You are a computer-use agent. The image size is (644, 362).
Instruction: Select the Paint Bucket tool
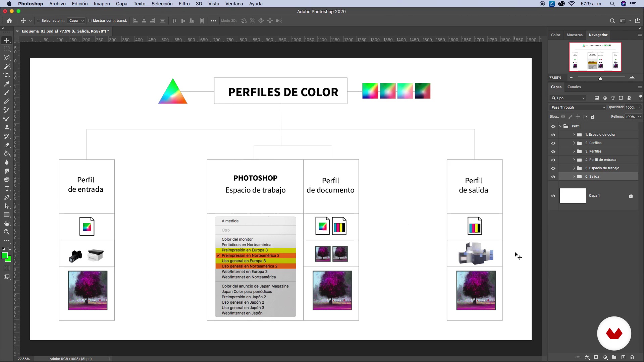[7, 154]
